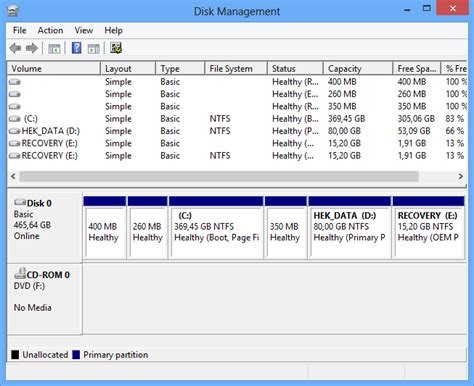Click the Healthy (B... status cell
474x386 pixels.
(x=295, y=119)
